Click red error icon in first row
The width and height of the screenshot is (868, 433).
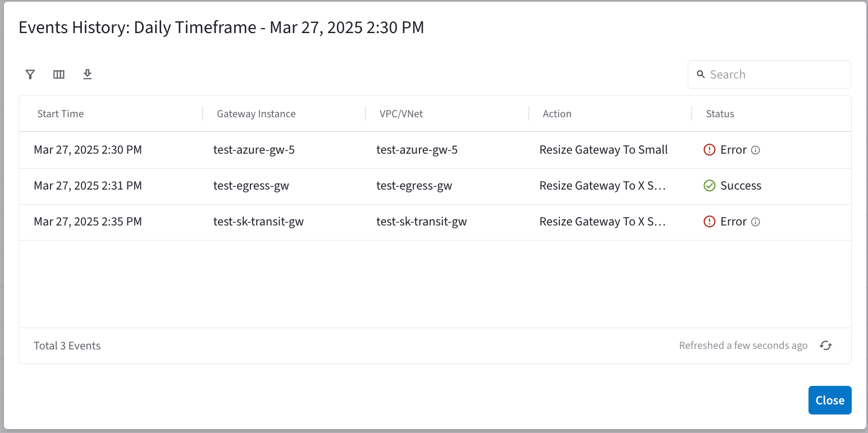point(710,150)
